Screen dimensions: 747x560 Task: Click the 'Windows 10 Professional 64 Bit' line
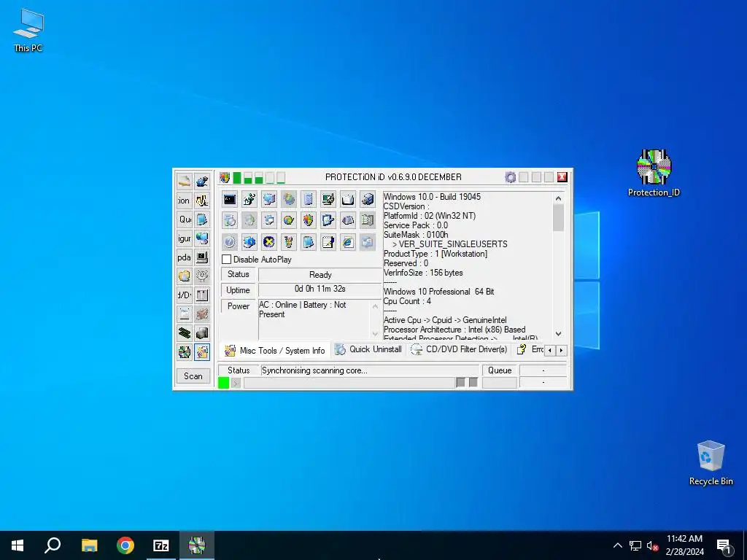point(438,292)
